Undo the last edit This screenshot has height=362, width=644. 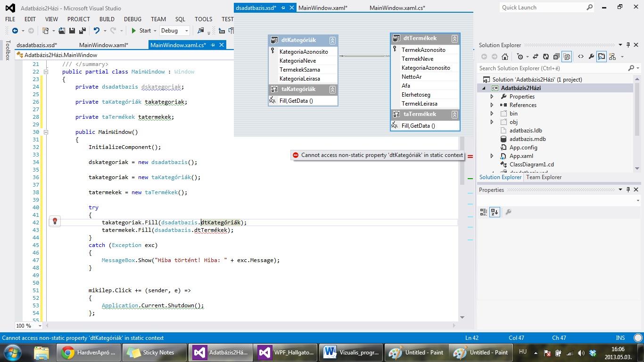(96, 31)
